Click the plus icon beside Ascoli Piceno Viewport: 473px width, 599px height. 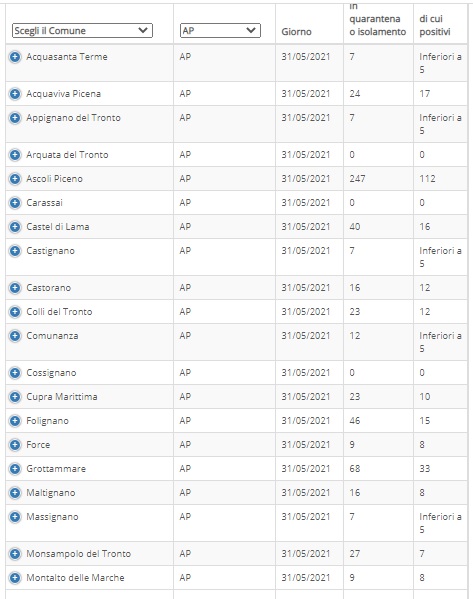(15, 179)
